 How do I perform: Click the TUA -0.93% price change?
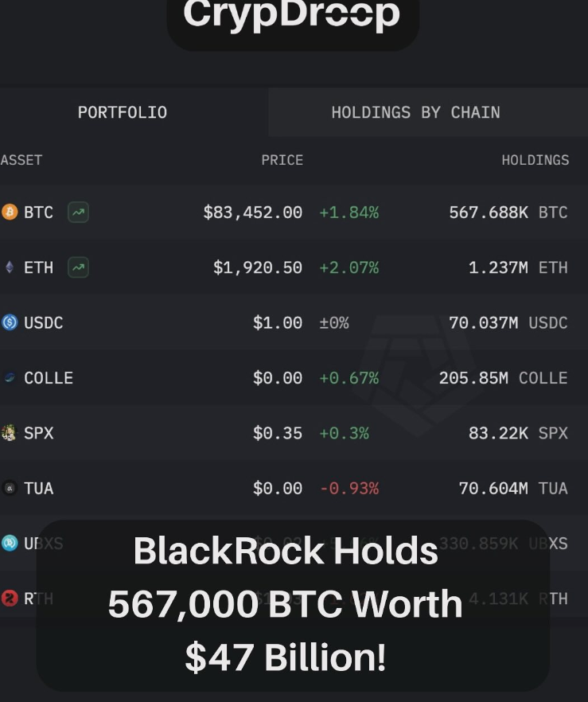pyautogui.click(x=349, y=488)
